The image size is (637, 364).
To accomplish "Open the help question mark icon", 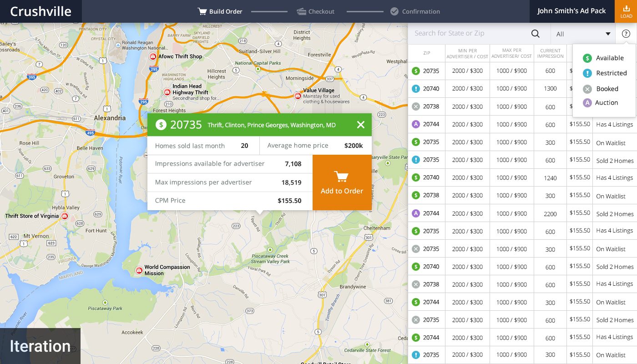I will tap(626, 34).
